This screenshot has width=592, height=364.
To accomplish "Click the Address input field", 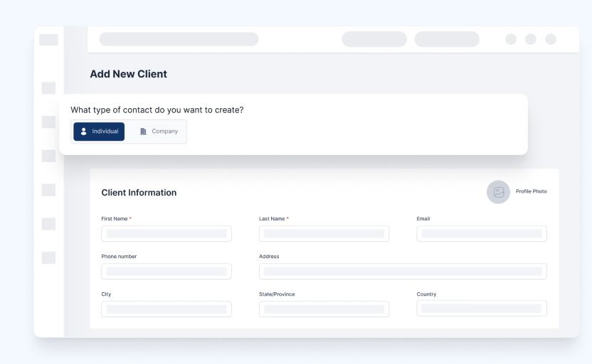I will tap(403, 271).
